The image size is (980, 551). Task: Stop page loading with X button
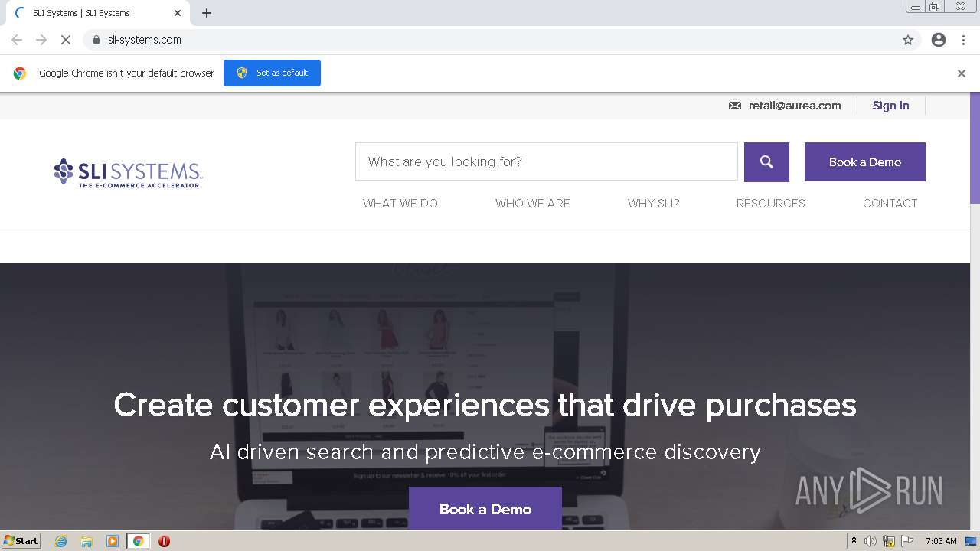click(x=66, y=40)
